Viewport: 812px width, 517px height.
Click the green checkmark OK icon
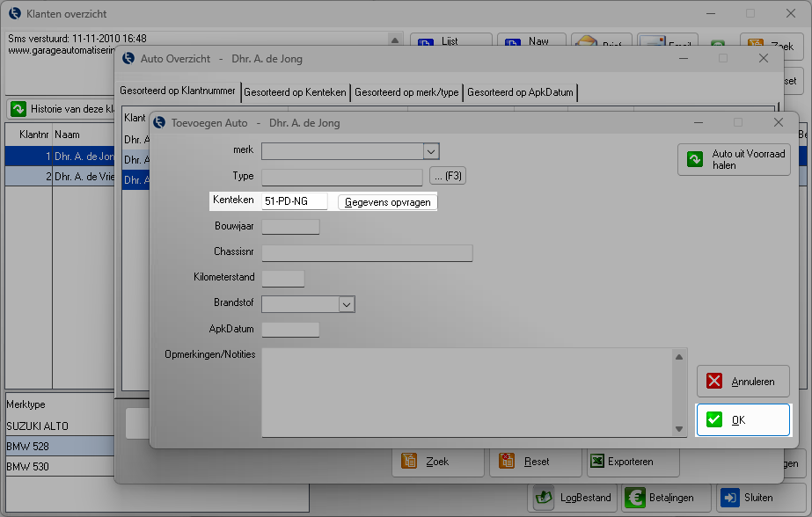pyautogui.click(x=714, y=419)
